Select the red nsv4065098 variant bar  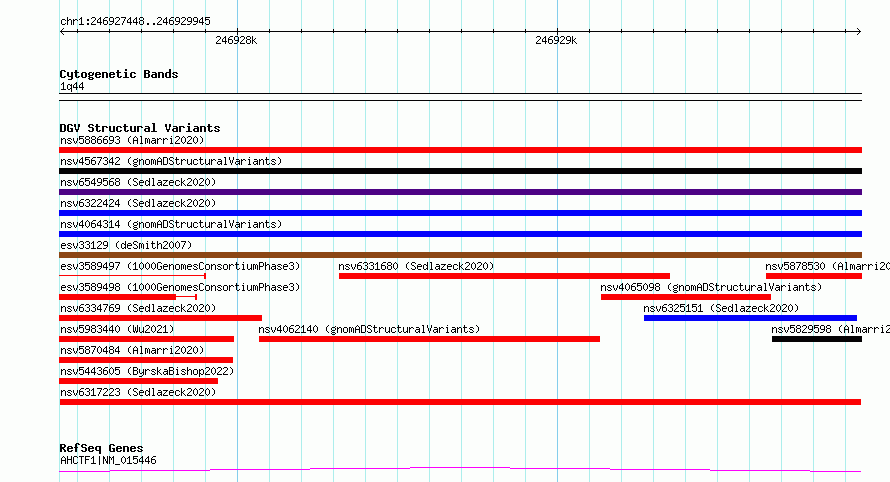coord(686,297)
